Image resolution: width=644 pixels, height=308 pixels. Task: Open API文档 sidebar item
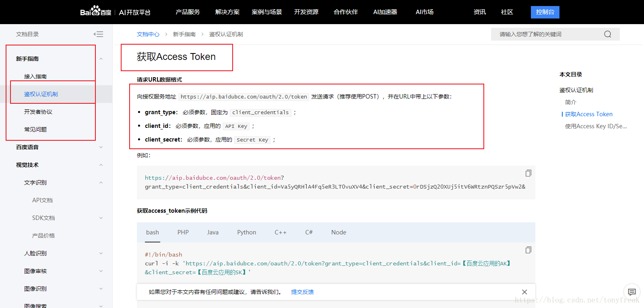43,200
